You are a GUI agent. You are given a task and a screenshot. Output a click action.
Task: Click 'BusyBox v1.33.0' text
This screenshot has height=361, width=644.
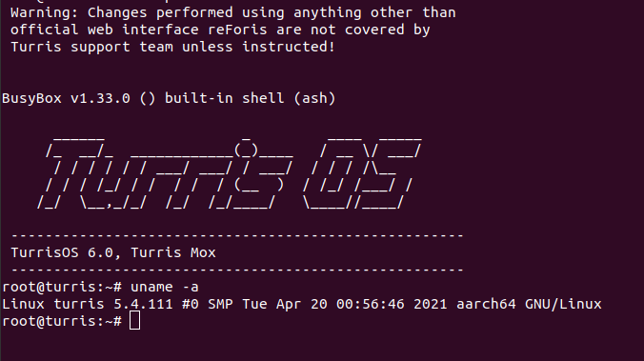tap(66, 98)
